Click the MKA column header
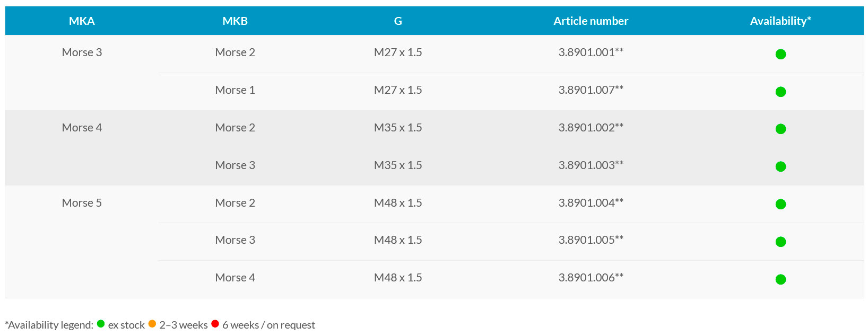 coord(82,21)
